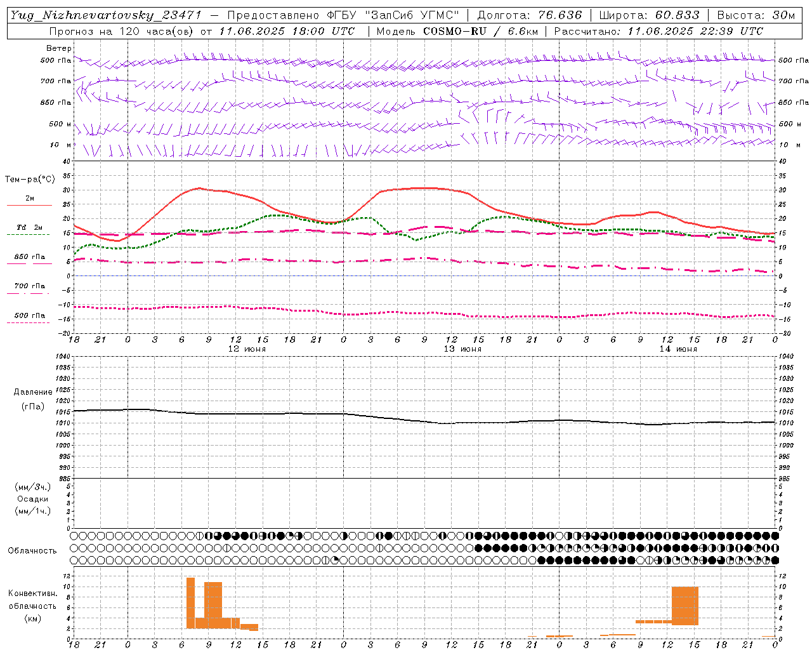
Task: Click the 10 м wind level label on left axis
Action: pyautogui.click(x=61, y=145)
